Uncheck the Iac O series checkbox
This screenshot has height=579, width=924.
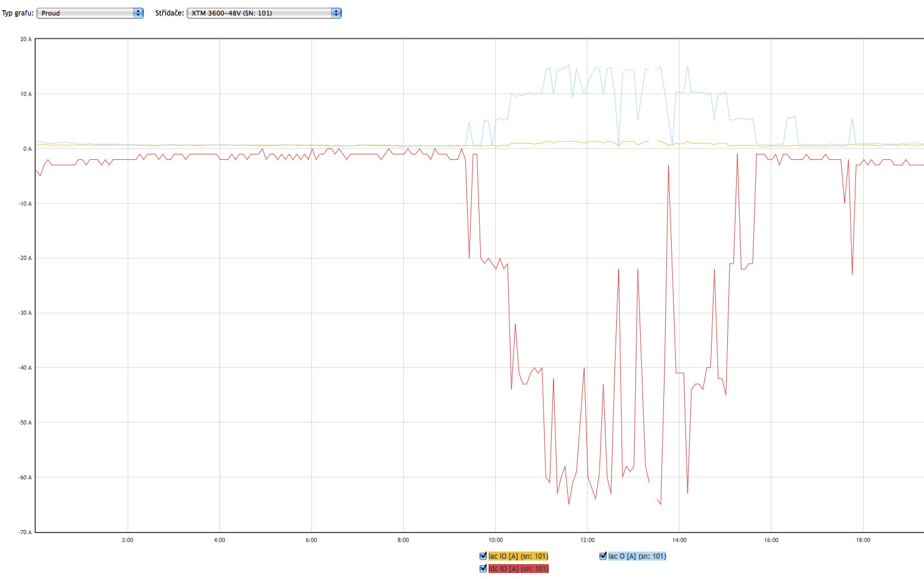coord(603,556)
